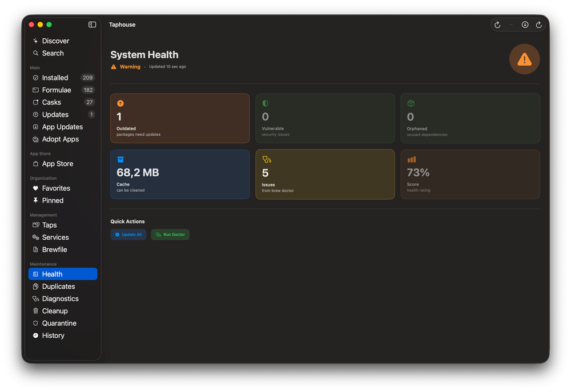Viewport: 571px width, 392px height.
Task: Open the Formulae terminal icon
Action: (x=35, y=90)
